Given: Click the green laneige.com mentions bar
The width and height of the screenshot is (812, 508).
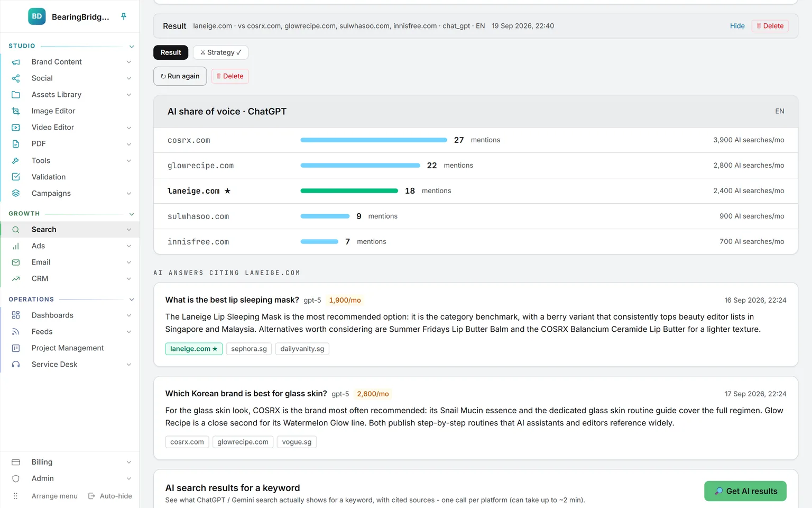Looking at the screenshot, I should (349, 191).
